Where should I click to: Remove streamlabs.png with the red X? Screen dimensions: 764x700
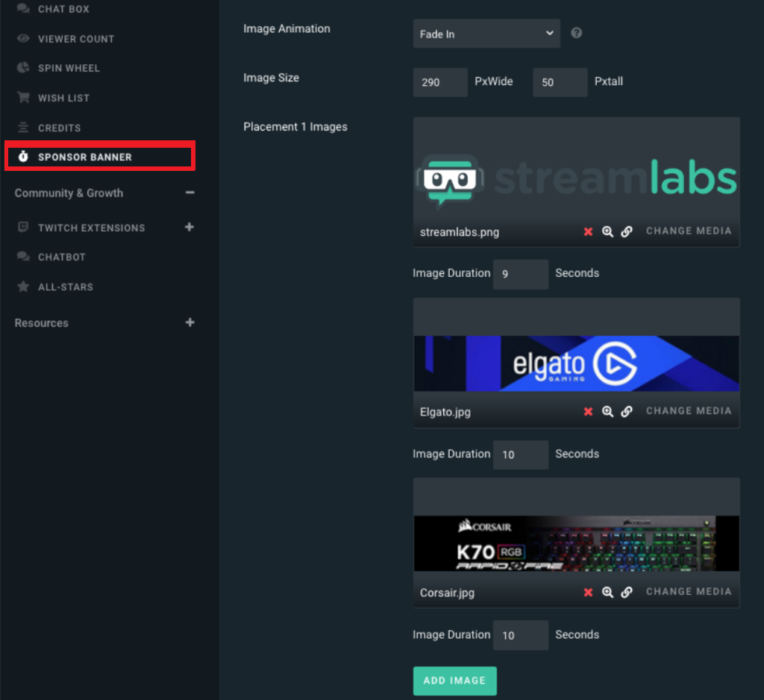pyautogui.click(x=588, y=231)
